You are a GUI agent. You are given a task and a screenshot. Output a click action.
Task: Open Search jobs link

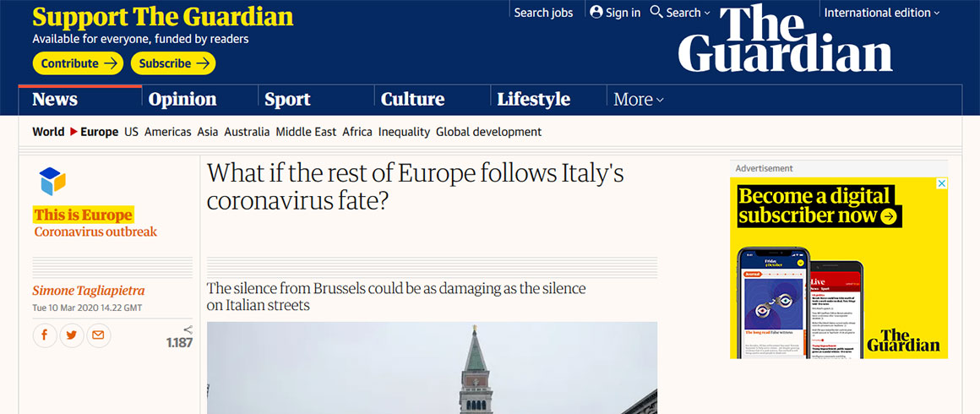point(543,13)
